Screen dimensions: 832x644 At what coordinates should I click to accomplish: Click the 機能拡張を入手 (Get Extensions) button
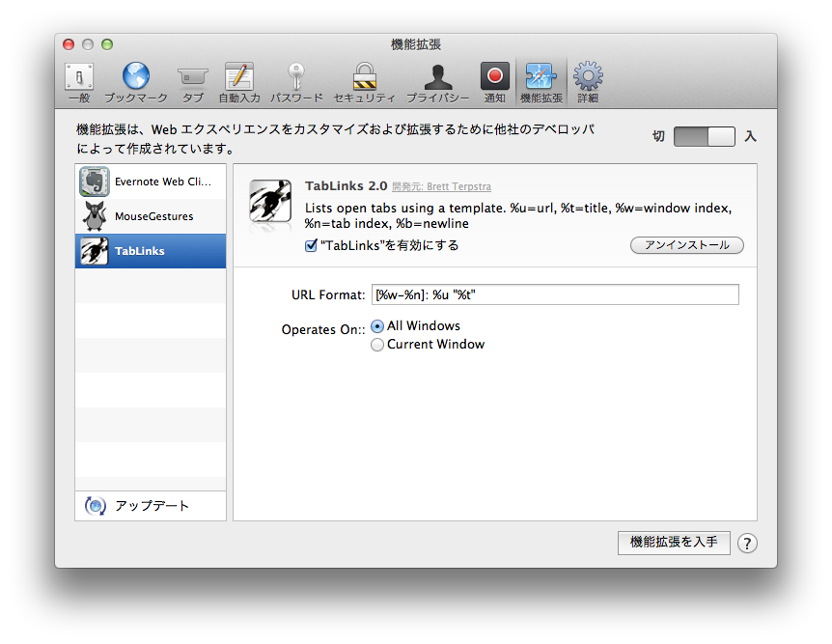pyautogui.click(x=674, y=542)
